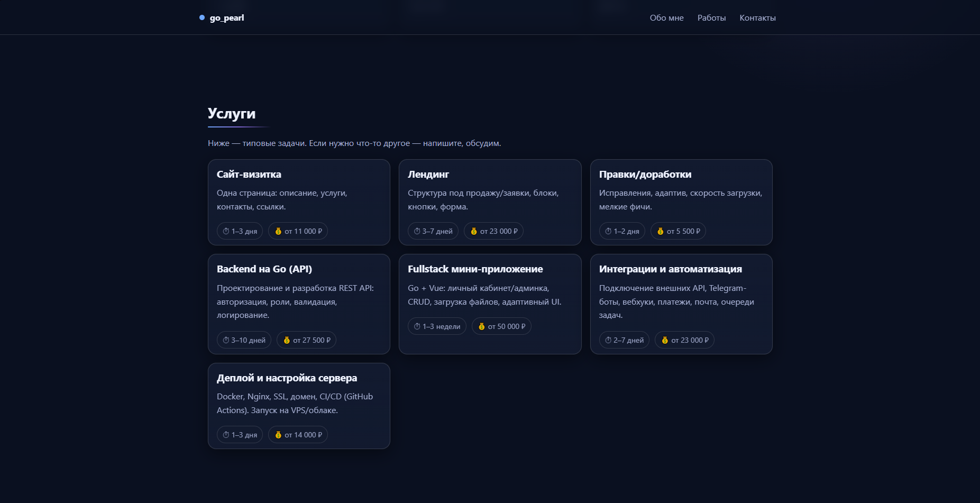Screen dimensions: 980x503
Task: Click the go_pearl site name
Action: click(x=227, y=18)
